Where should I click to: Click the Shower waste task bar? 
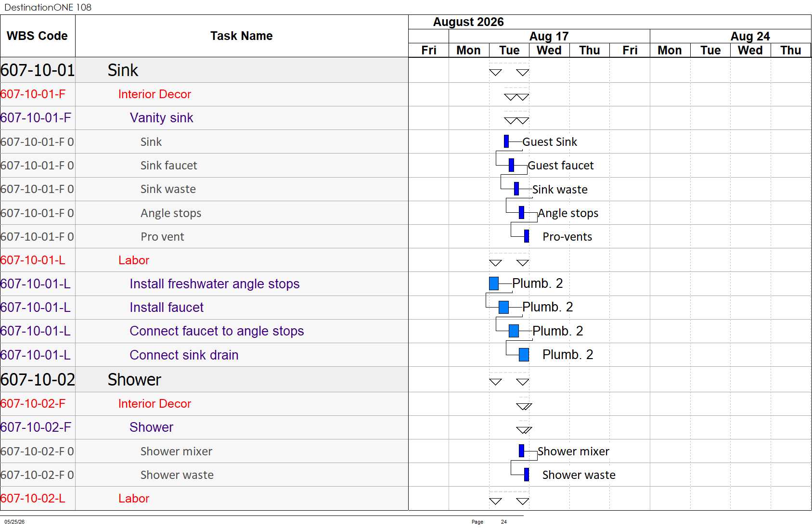coord(526,475)
